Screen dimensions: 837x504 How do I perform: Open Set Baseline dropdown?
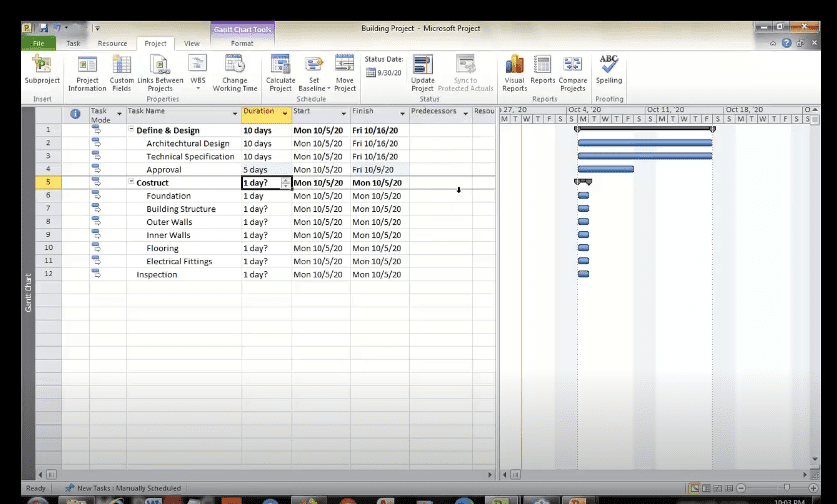pyautogui.click(x=314, y=73)
